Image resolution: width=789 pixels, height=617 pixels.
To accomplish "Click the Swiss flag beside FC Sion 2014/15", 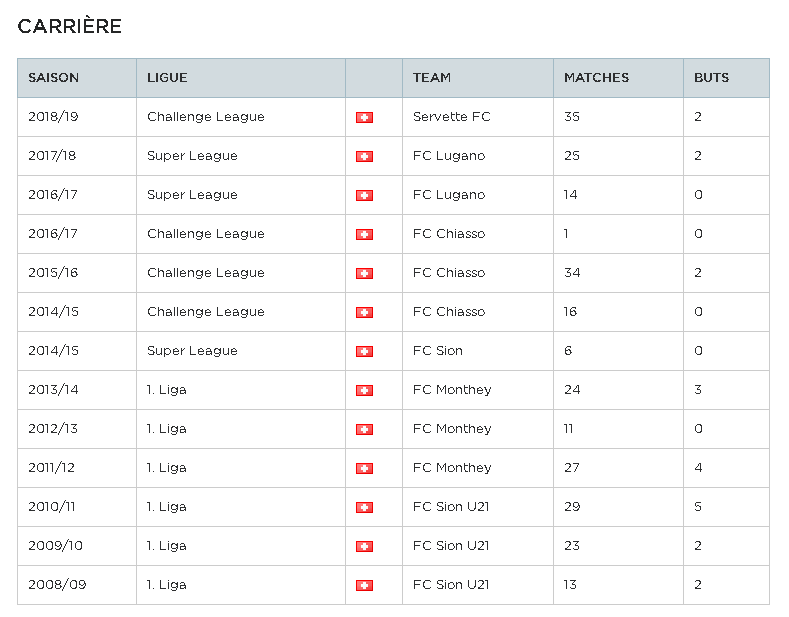I will coord(364,351).
